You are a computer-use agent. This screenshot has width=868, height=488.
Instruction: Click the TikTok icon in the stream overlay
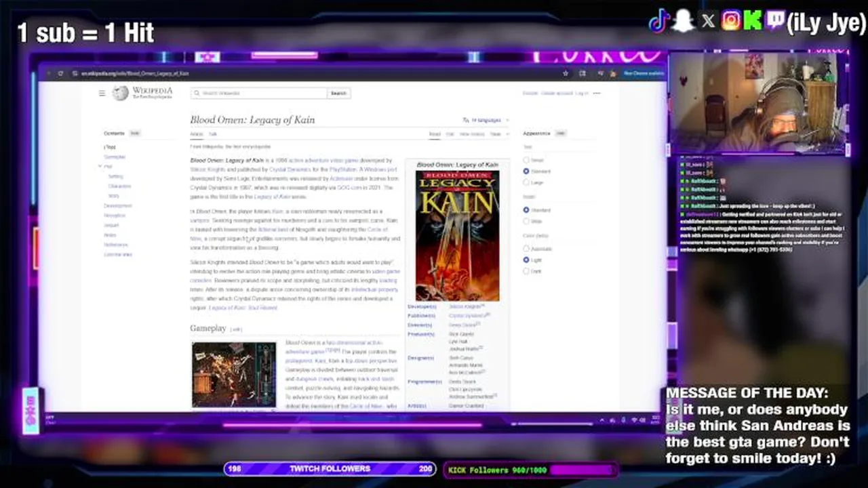659,22
